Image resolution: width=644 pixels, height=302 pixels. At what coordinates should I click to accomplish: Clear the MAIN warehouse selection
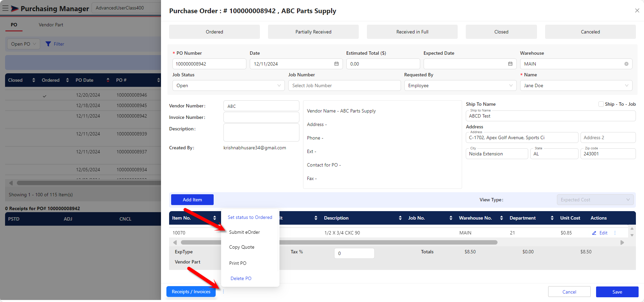click(x=626, y=64)
